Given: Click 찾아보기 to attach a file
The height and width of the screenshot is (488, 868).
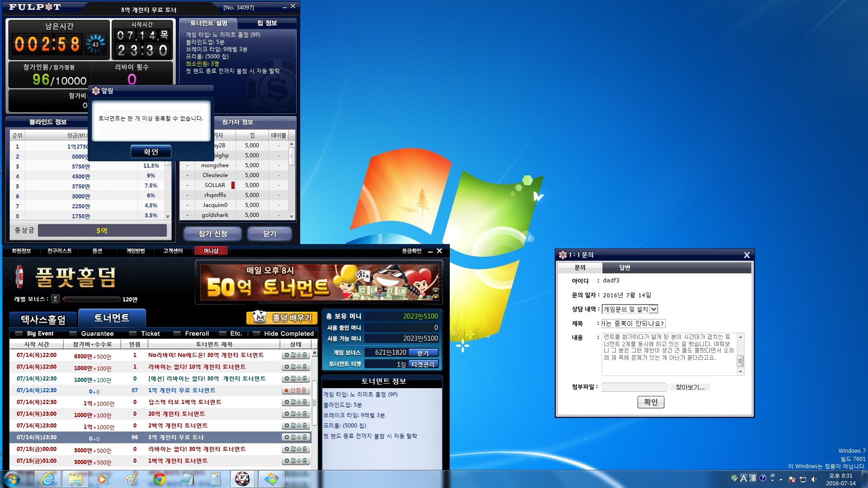Looking at the screenshot, I should pos(690,387).
